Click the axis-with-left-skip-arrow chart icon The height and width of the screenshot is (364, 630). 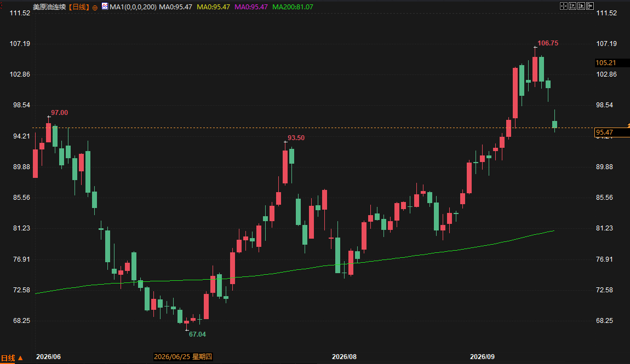coord(572,5)
